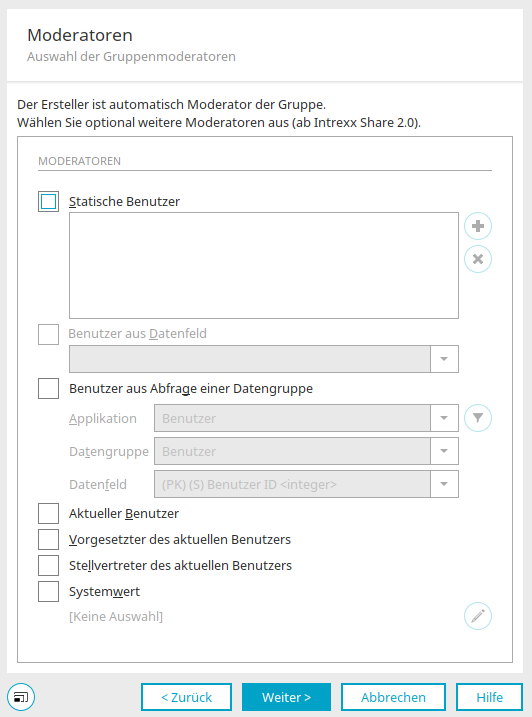
Task: Open the Datengruppe dropdown arrow
Action: click(444, 451)
